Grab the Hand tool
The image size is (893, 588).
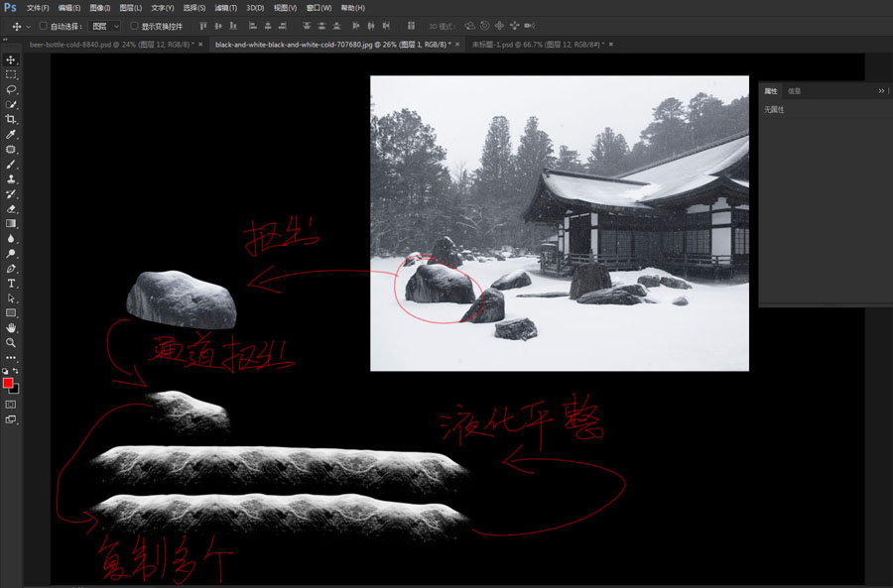click(12, 326)
